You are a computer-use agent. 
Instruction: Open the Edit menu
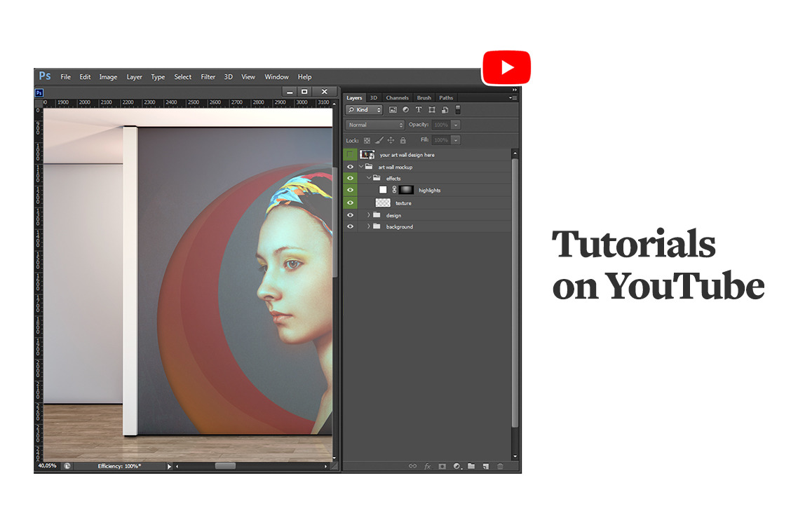coord(85,77)
